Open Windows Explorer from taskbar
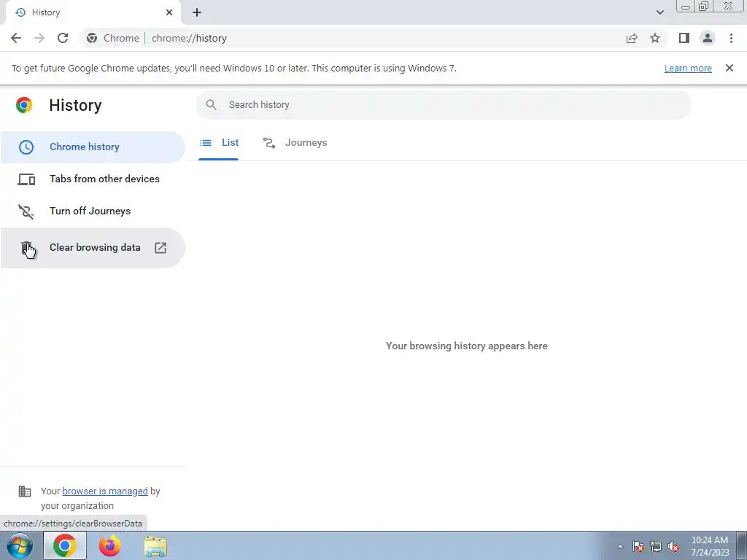 155,546
